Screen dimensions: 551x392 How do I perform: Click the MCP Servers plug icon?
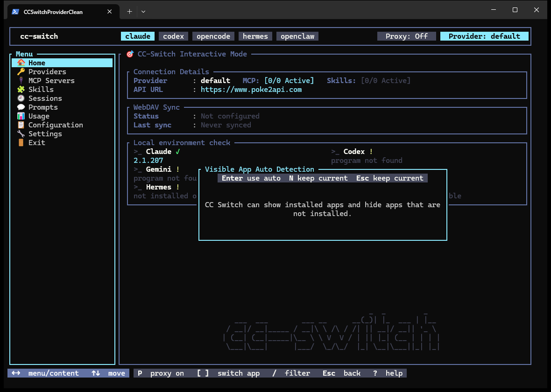click(21, 80)
